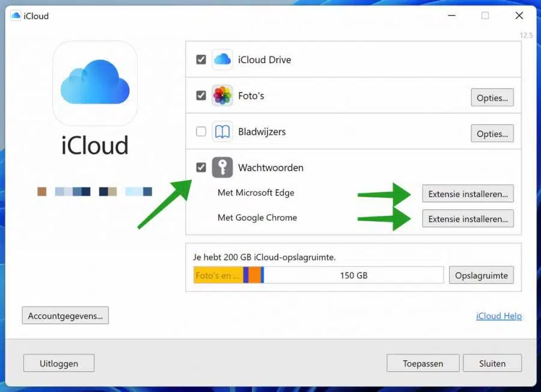Click the Foto's colorful flower icon
This screenshot has width=541, height=392.
pyautogui.click(x=222, y=96)
